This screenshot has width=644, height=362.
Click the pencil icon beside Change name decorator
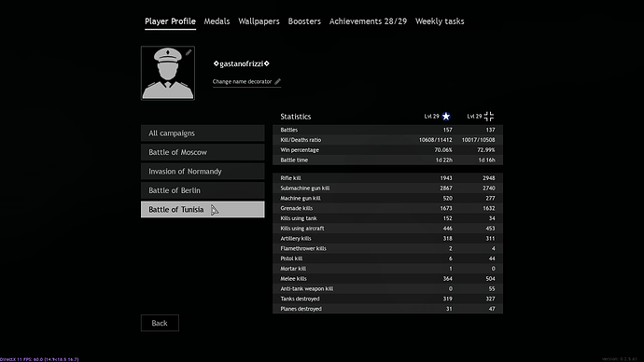pyautogui.click(x=277, y=81)
